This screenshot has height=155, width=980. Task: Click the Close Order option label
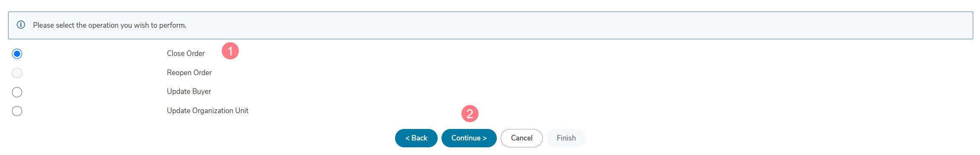[186, 53]
